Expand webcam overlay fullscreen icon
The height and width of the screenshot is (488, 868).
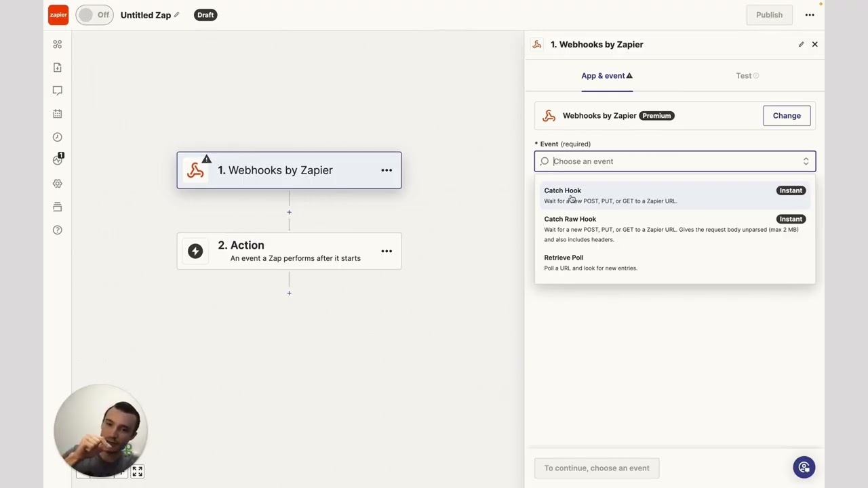click(138, 471)
